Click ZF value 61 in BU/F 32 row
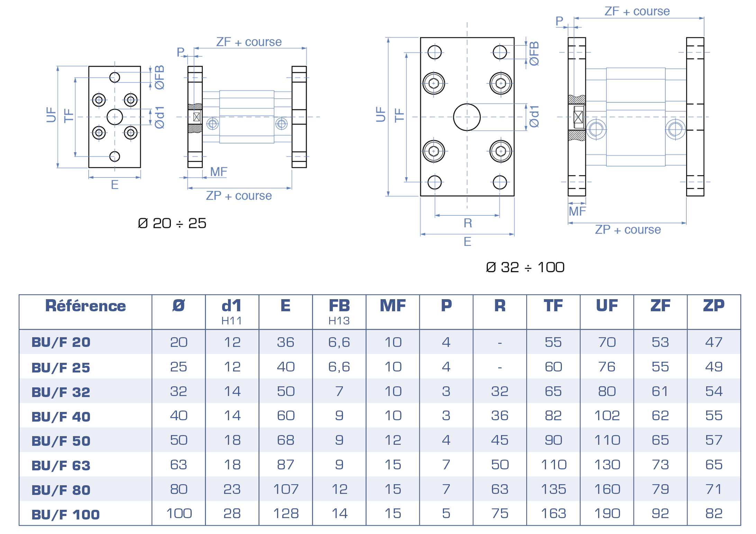The image size is (756, 534). tap(660, 391)
